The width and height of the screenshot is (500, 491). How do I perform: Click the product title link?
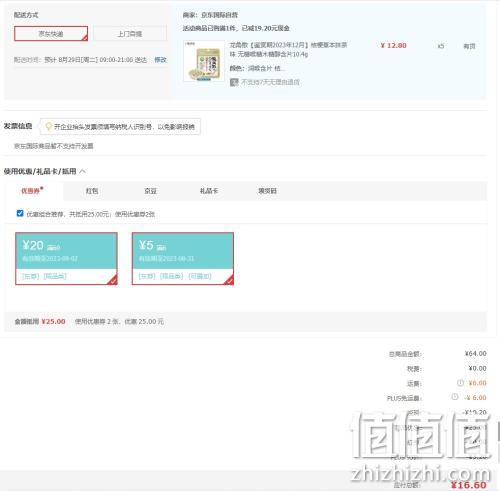click(288, 49)
